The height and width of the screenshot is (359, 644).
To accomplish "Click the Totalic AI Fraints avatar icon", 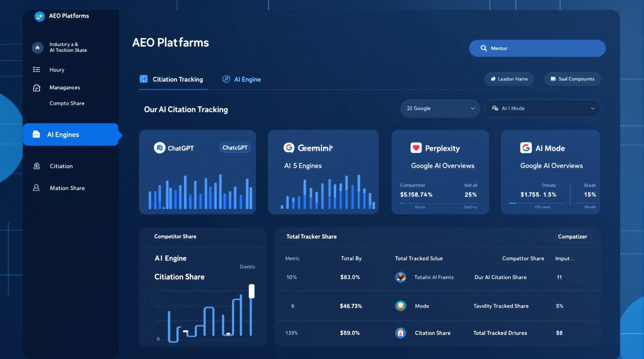I will [x=400, y=277].
